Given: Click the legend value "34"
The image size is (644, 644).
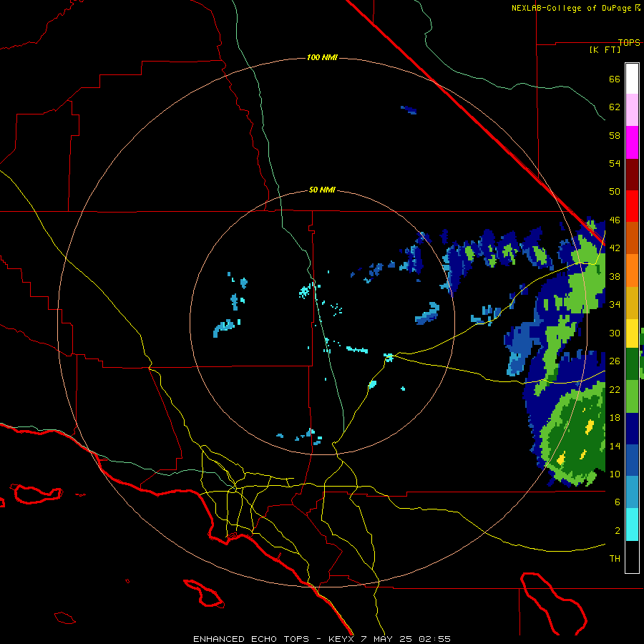Looking at the screenshot, I should (x=615, y=305).
